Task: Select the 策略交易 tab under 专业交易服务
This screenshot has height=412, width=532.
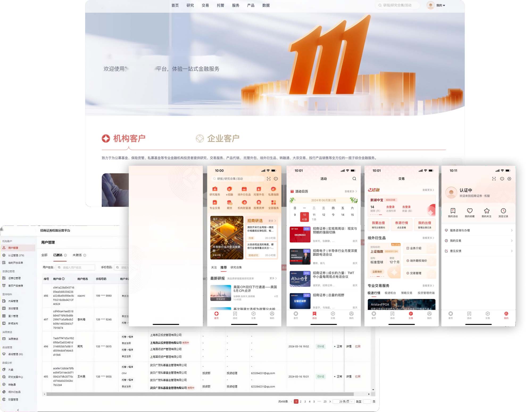Action: pyautogui.click(x=407, y=293)
